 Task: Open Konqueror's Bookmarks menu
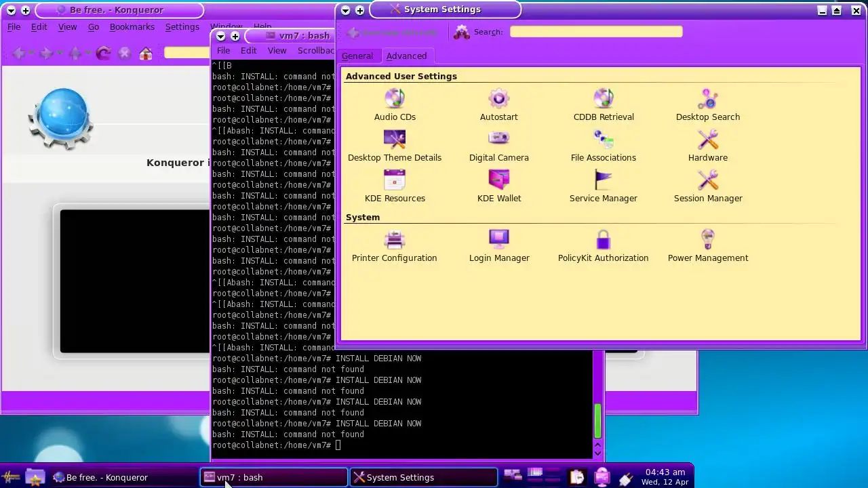point(132,27)
